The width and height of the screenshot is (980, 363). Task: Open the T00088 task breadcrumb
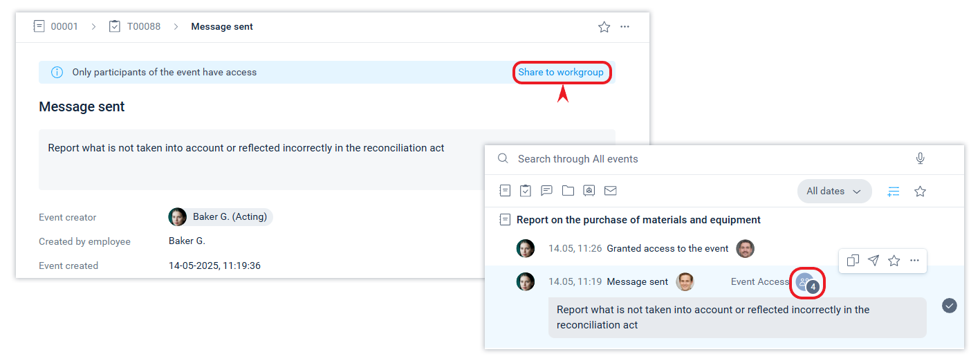tap(135, 26)
